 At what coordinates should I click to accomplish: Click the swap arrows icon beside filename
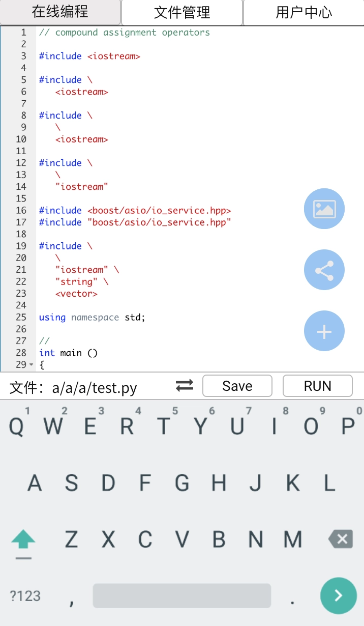pos(185,386)
